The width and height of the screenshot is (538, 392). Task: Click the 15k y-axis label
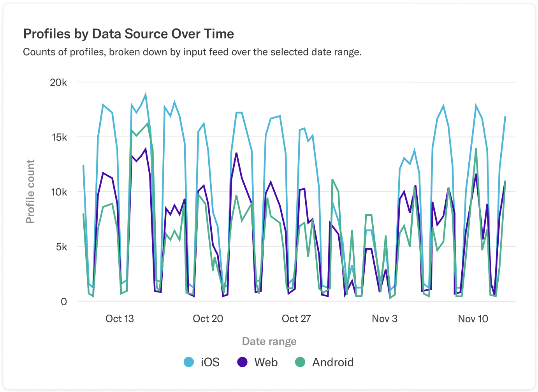point(58,137)
